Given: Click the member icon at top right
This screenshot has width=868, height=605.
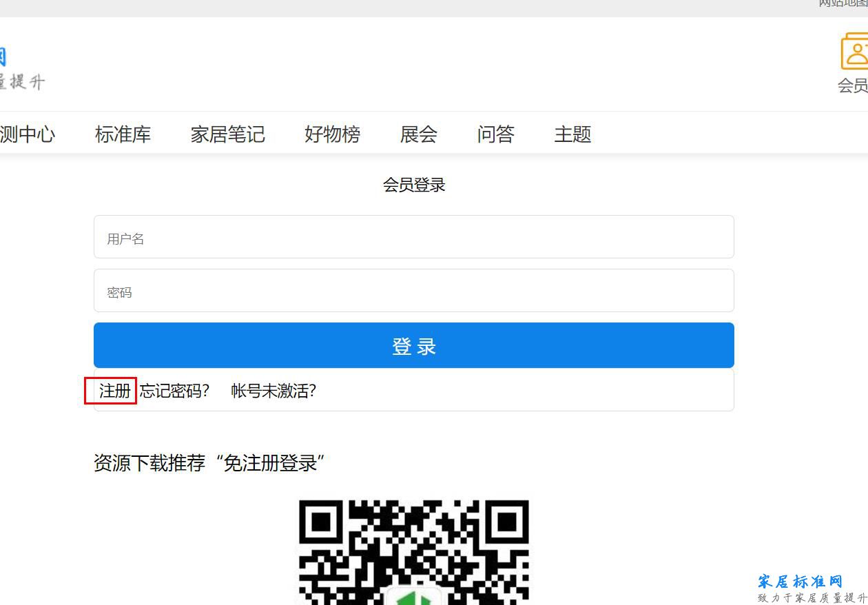Looking at the screenshot, I should [x=855, y=51].
